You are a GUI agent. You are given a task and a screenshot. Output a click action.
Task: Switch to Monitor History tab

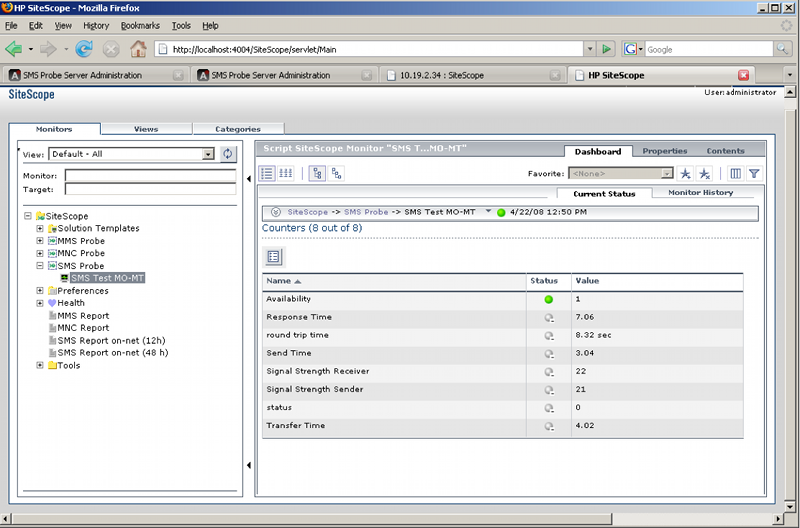click(701, 193)
